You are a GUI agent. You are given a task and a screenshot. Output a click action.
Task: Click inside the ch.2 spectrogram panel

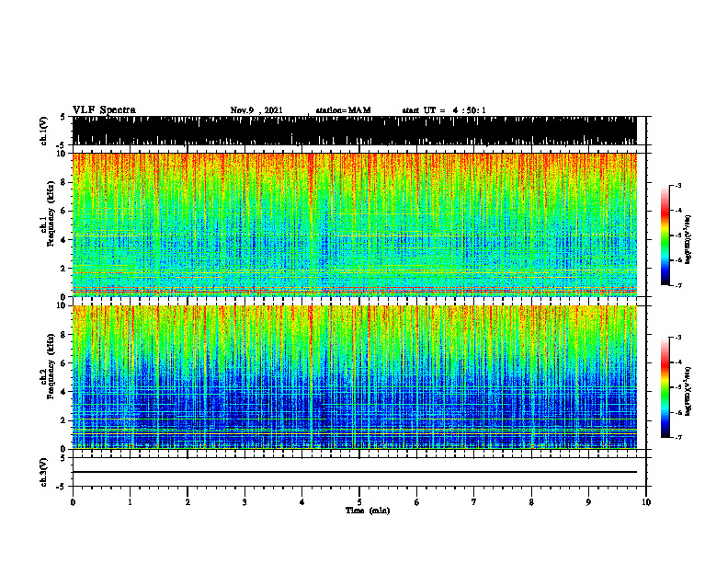354,377
